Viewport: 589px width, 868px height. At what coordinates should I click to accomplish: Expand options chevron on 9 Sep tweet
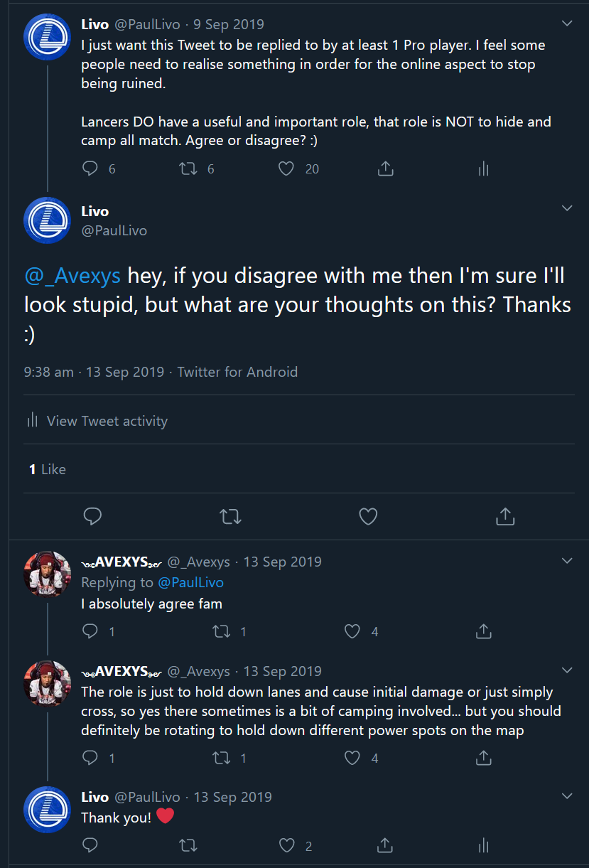(567, 23)
